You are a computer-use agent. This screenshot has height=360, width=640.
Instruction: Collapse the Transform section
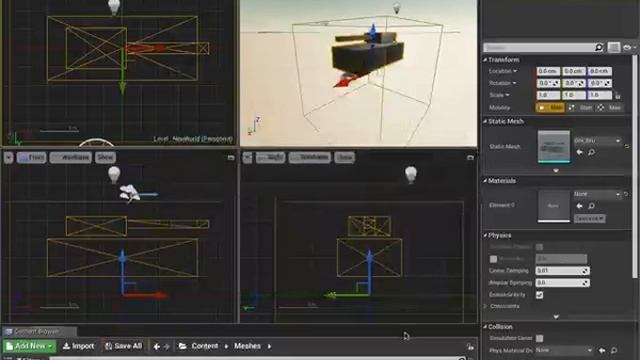tap(485, 60)
